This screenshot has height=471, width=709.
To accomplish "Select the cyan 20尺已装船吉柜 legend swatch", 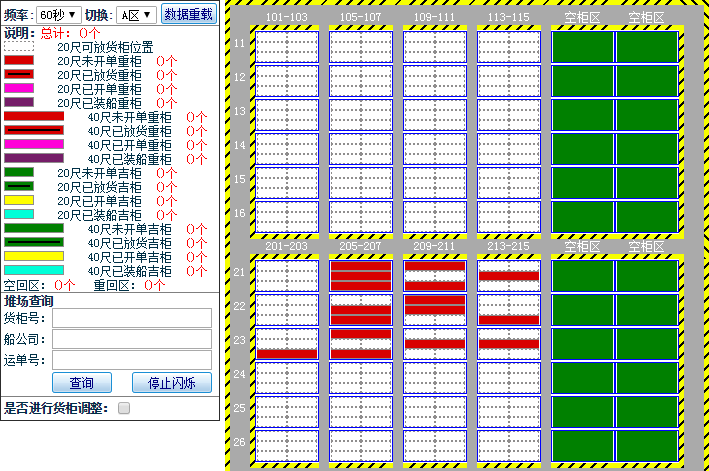I will pos(19,214).
